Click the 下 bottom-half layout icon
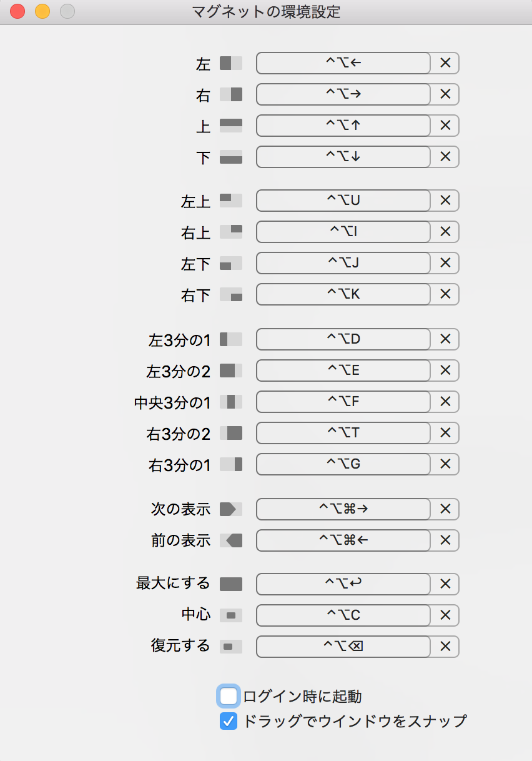Viewport: 532px width, 761px height. tap(230, 157)
